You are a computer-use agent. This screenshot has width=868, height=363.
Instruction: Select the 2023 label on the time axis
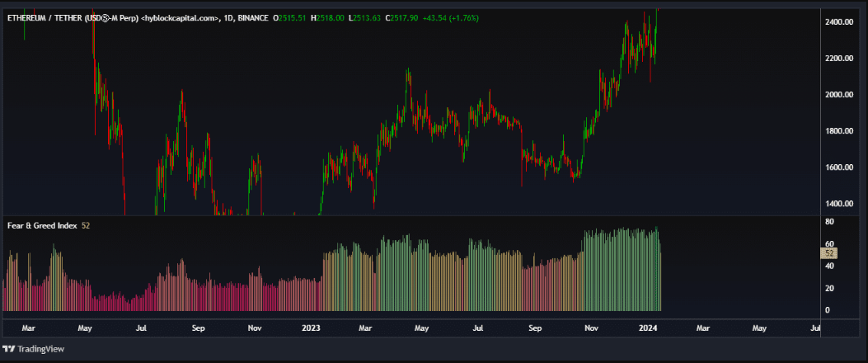(x=311, y=328)
